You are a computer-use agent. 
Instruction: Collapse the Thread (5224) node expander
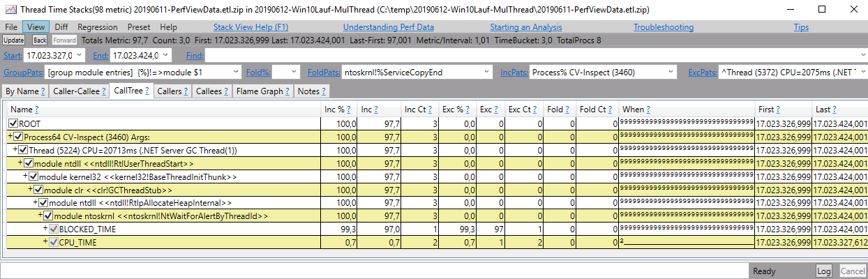15,149
